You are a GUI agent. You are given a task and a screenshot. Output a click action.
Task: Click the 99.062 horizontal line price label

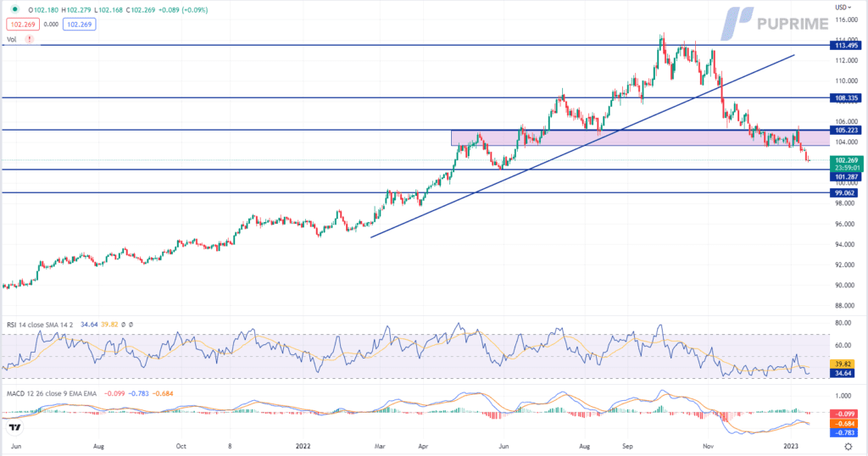pos(844,193)
